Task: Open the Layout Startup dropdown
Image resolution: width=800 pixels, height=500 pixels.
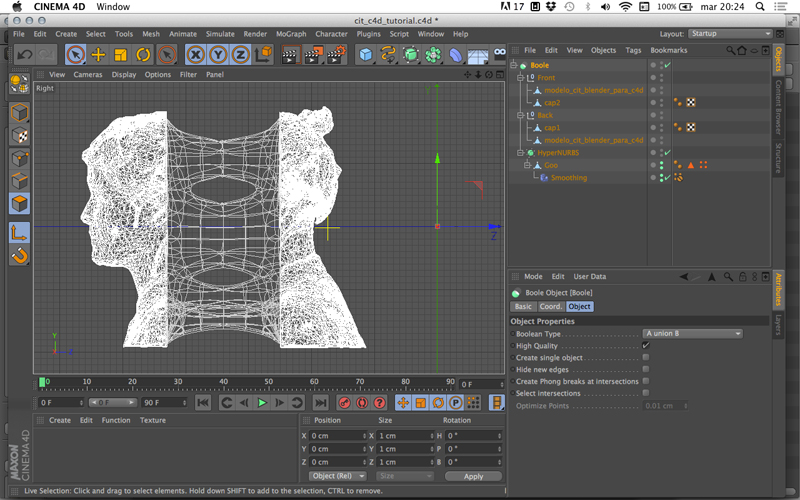Action: click(730, 34)
